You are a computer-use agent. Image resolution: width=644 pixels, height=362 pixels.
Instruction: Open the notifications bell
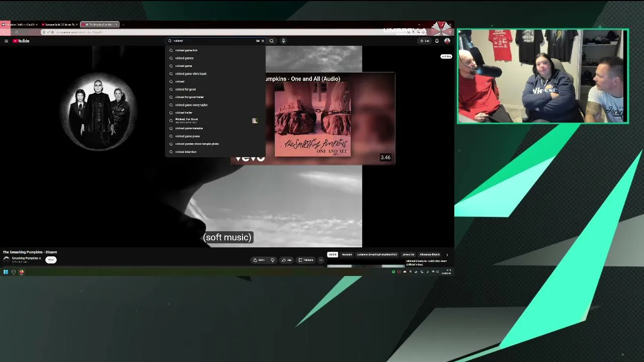pos(437,41)
